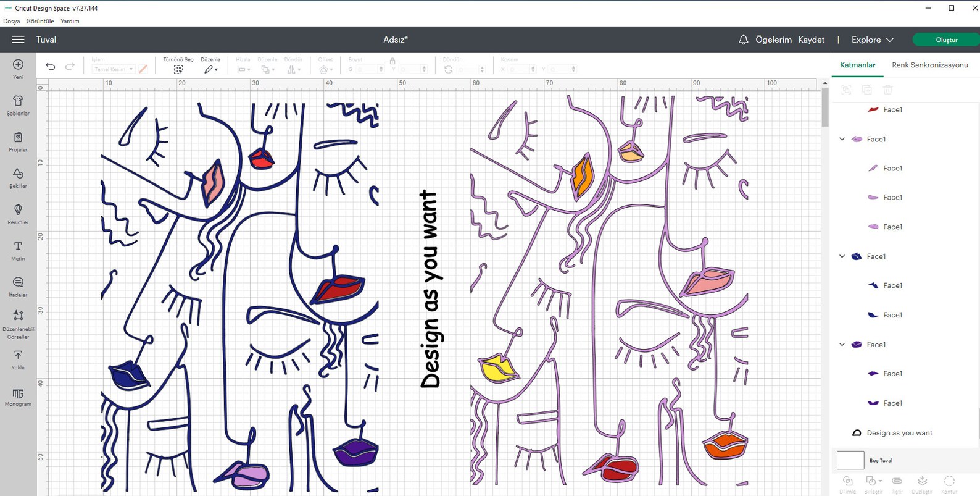Toggle the Boyut aspect ratio lock
Viewport: 980px width, 496px height.
pyautogui.click(x=392, y=61)
